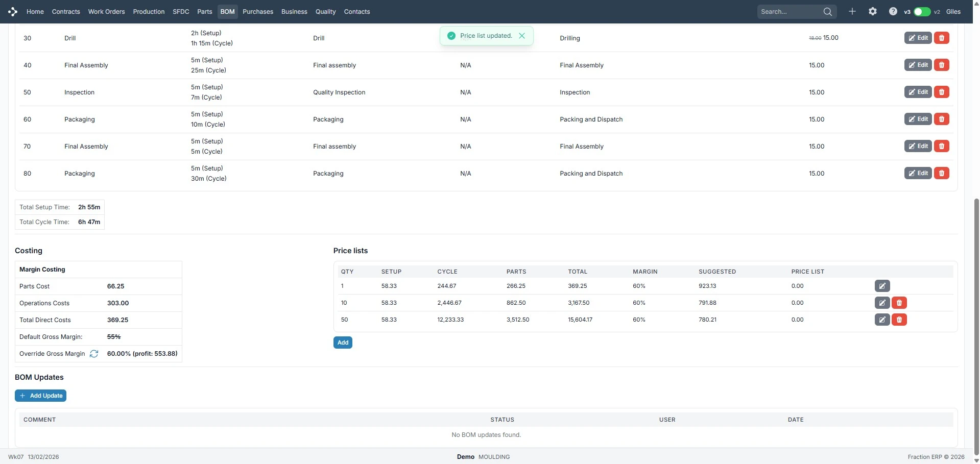The height and width of the screenshot is (464, 980).
Task: Dismiss the 'Price list updated' notification
Action: (521, 36)
